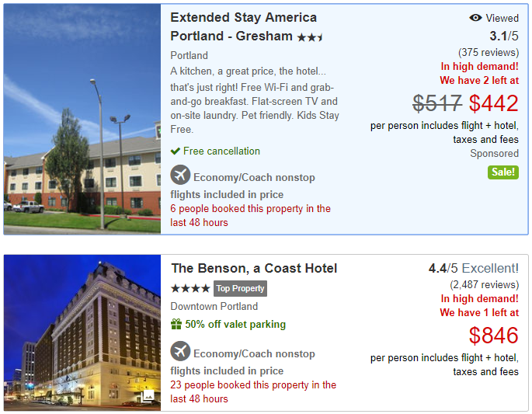Open The Benson hotel night photo
The width and height of the screenshot is (532, 414).
[82, 332]
